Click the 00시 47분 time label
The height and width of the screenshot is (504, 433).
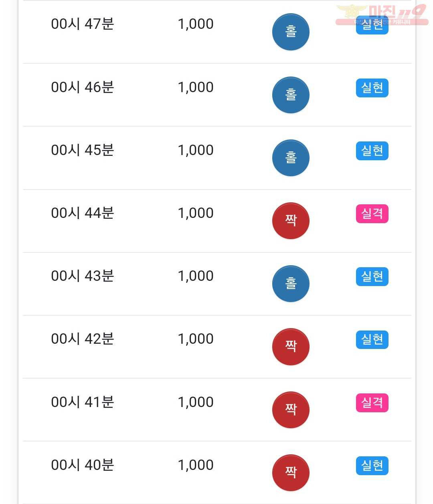pyautogui.click(x=83, y=24)
